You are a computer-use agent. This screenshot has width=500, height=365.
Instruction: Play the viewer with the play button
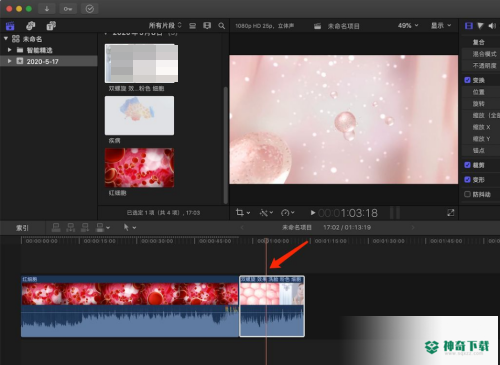313,213
